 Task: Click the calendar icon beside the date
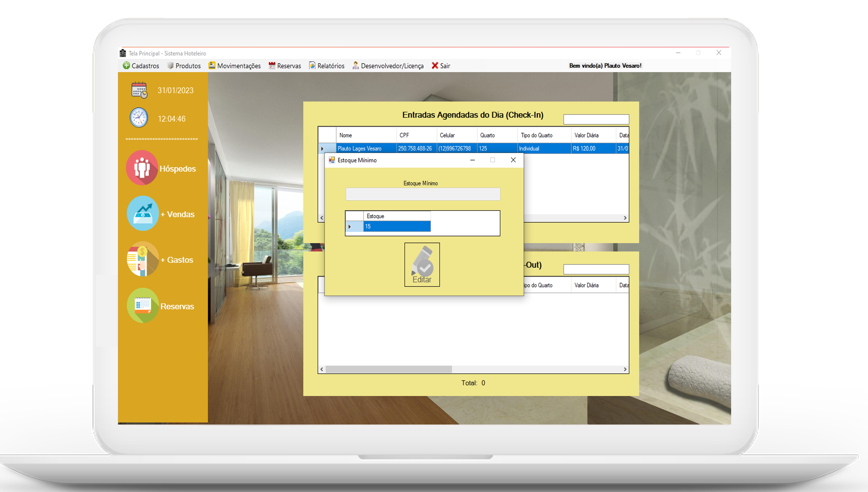(139, 90)
